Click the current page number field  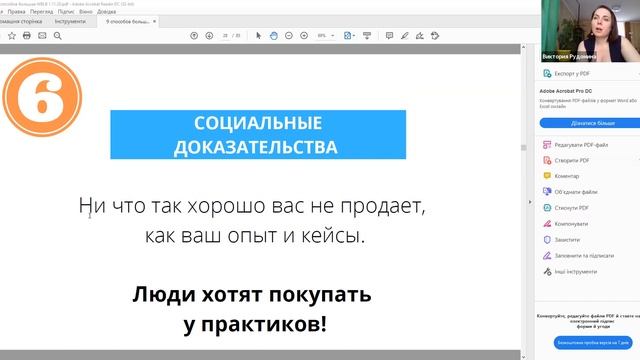[225, 36]
